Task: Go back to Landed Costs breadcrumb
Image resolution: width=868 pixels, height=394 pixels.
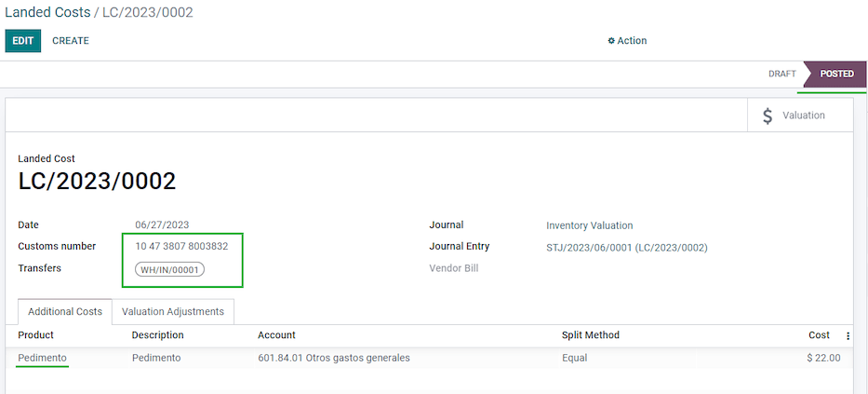Action: click(47, 12)
